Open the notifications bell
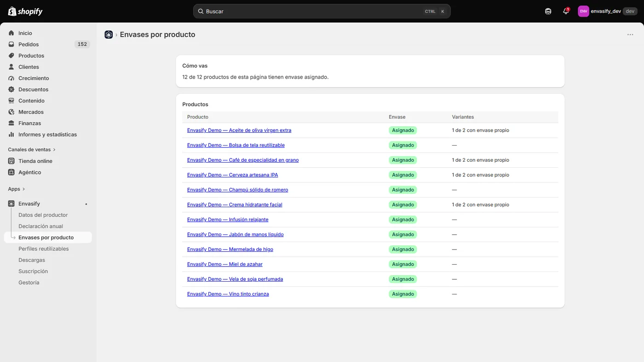644x362 pixels. pyautogui.click(x=566, y=11)
